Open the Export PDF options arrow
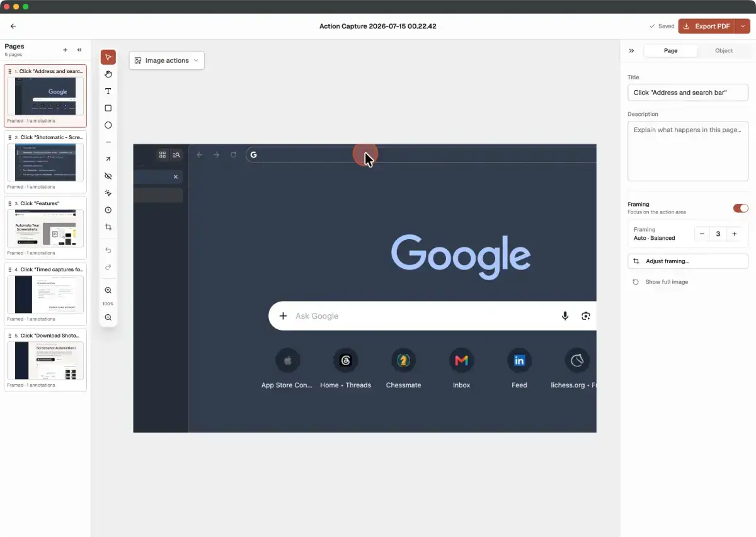756x537 pixels. (743, 26)
